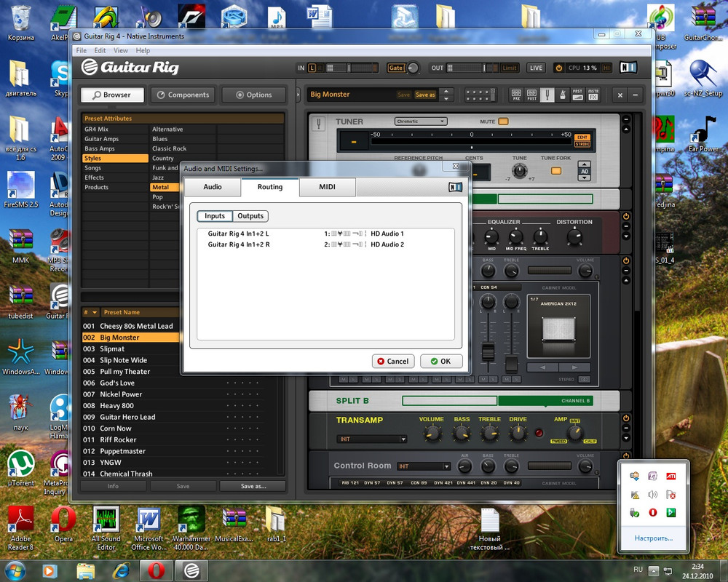Click Guitar Rig icon in Windows taskbar
Viewport: 728px width, 582px height.
point(191,570)
